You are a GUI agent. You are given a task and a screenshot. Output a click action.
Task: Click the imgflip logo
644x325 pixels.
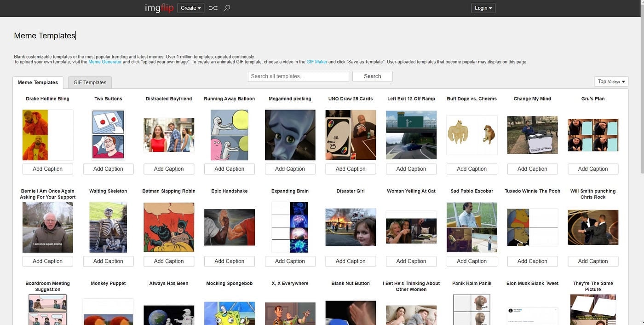[x=159, y=8]
